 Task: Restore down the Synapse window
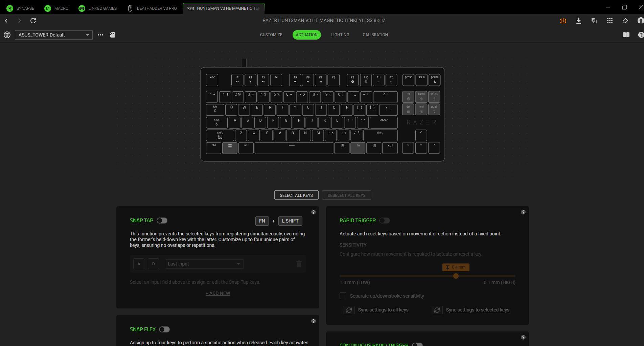[x=624, y=7]
